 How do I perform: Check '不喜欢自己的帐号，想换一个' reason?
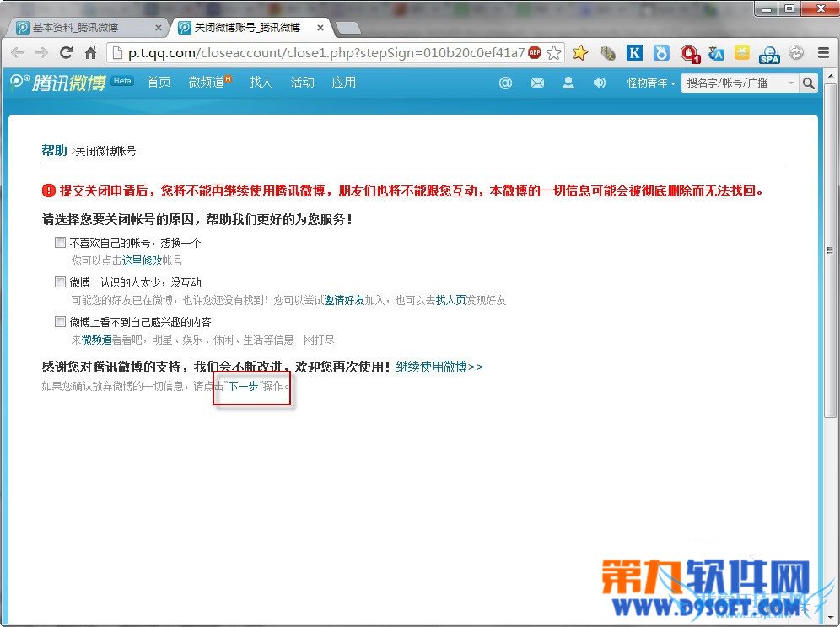pos(60,243)
